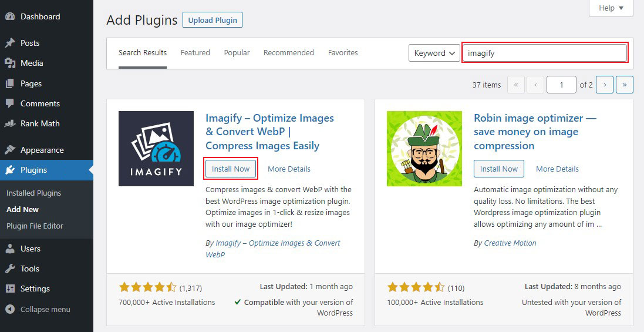View More Details for Robin image optimizer
Viewport: 644px width, 332px height.
click(557, 169)
